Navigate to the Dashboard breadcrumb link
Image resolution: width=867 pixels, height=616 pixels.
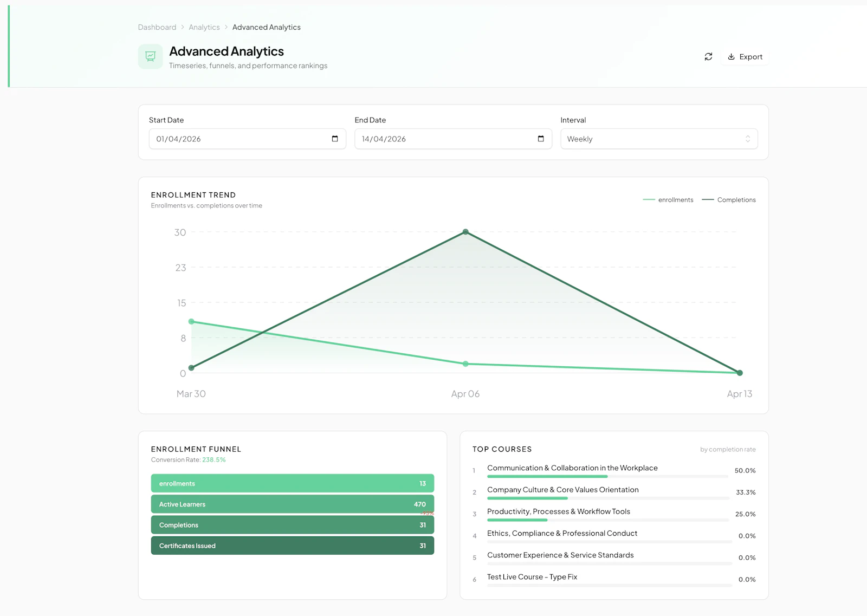(x=157, y=27)
